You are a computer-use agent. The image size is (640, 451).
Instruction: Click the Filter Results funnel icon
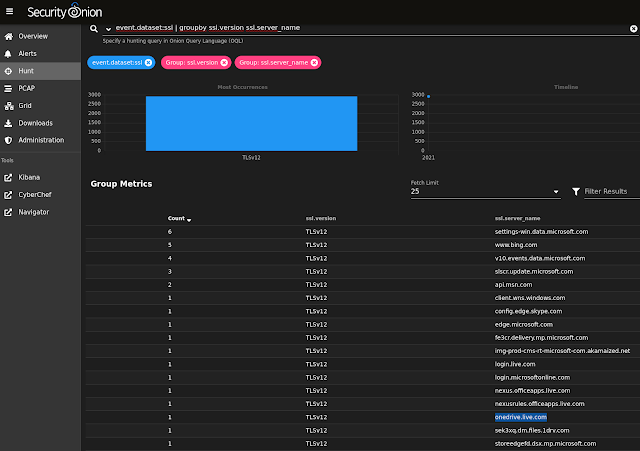click(576, 191)
